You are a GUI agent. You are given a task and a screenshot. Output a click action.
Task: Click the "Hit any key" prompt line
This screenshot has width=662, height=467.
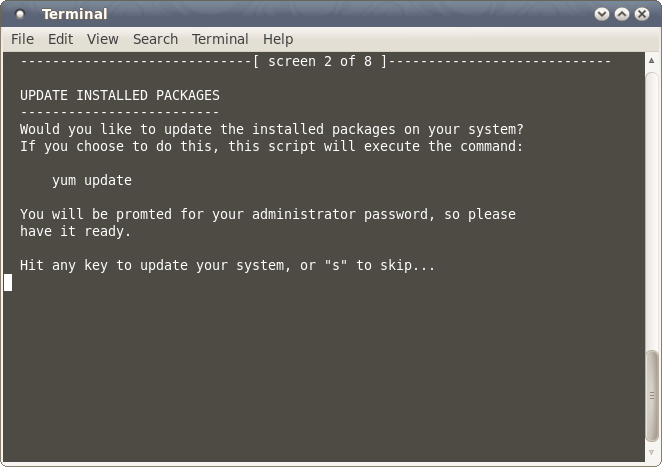coord(227,266)
